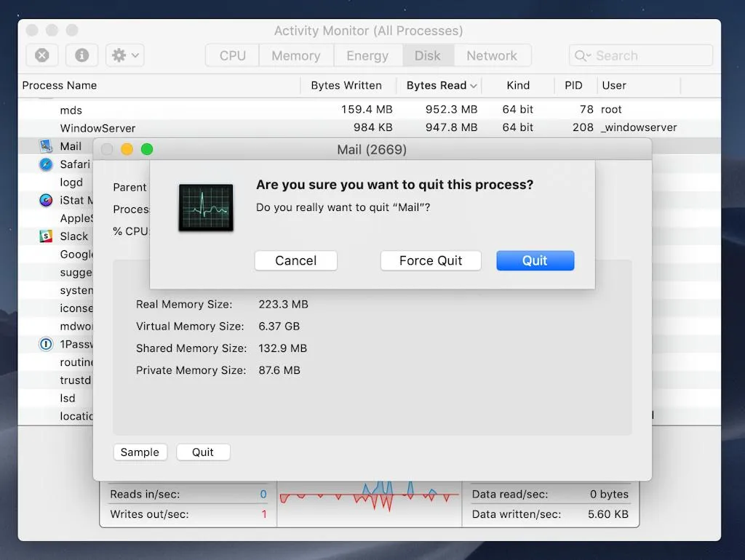Select the trustd process row

[x=55, y=380]
